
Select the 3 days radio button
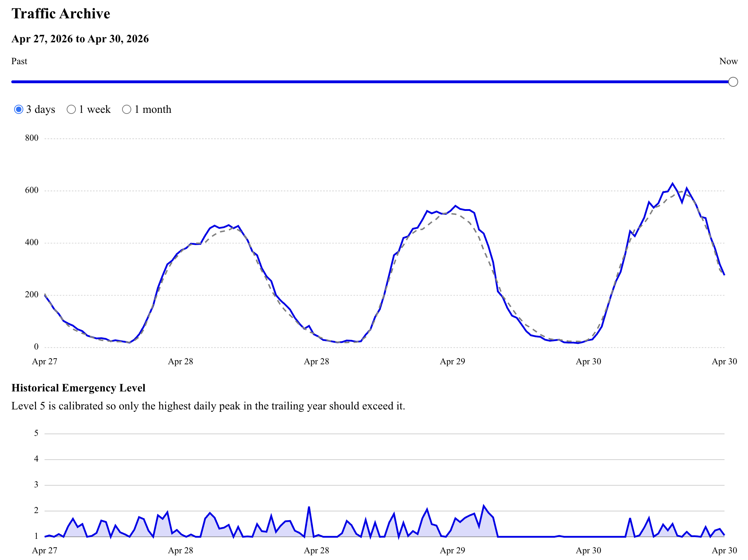click(x=19, y=109)
